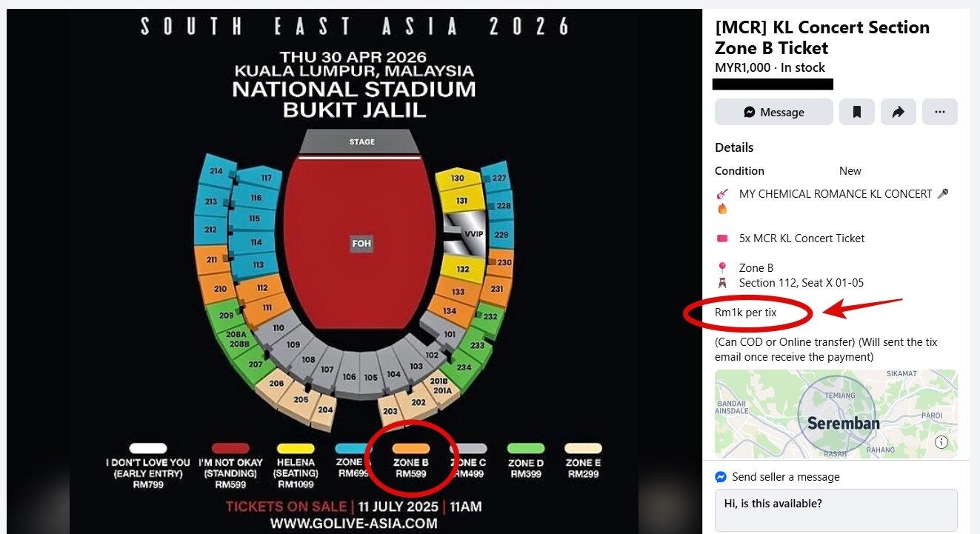The image size is (980, 534).
Task: Click the WWW.GOLIVE-ASIA.COM link text
Action: click(x=353, y=523)
